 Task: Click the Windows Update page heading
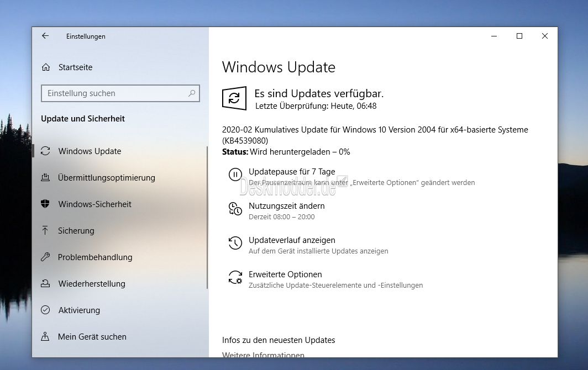click(x=279, y=67)
